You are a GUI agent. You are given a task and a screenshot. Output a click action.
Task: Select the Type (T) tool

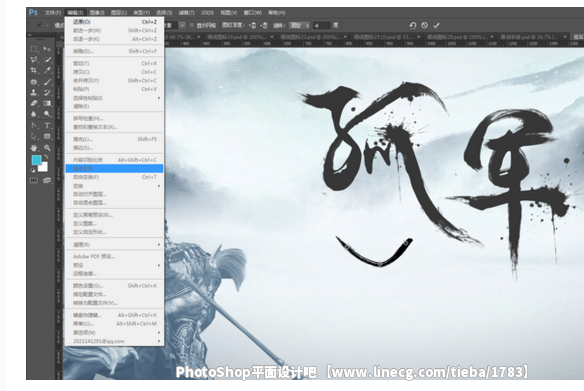[x=47, y=125]
